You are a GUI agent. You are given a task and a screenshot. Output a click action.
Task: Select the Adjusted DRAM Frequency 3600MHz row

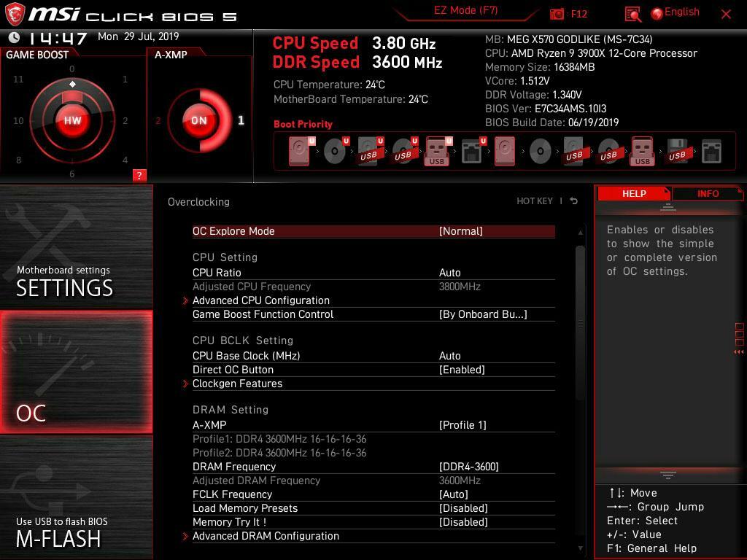click(373, 481)
